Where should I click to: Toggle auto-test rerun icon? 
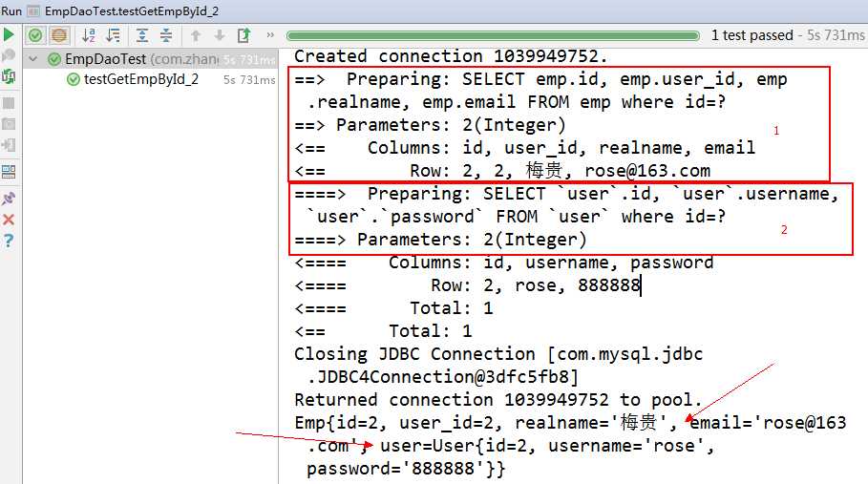(9, 76)
